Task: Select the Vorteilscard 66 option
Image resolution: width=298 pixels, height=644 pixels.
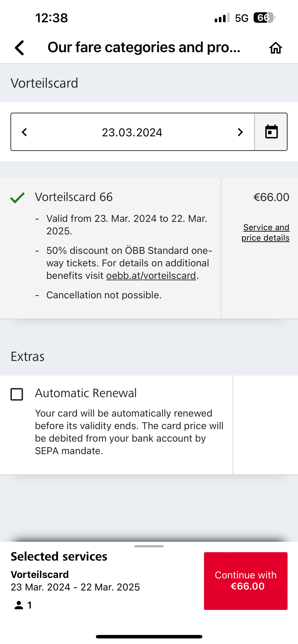Action: click(74, 197)
